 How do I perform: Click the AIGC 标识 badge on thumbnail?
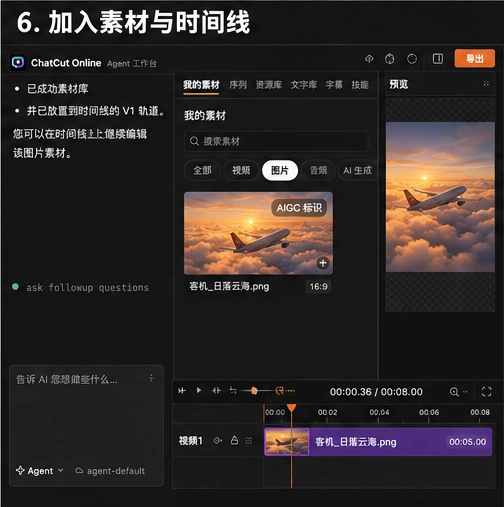click(299, 208)
